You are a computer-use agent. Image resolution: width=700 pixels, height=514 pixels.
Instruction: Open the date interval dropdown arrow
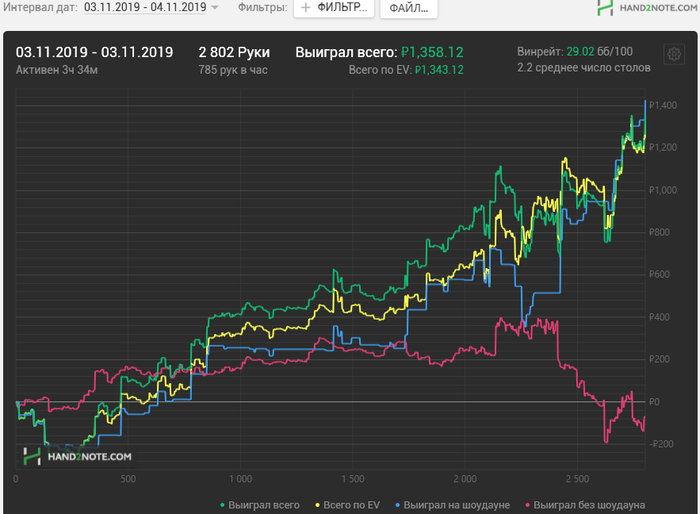point(215,8)
